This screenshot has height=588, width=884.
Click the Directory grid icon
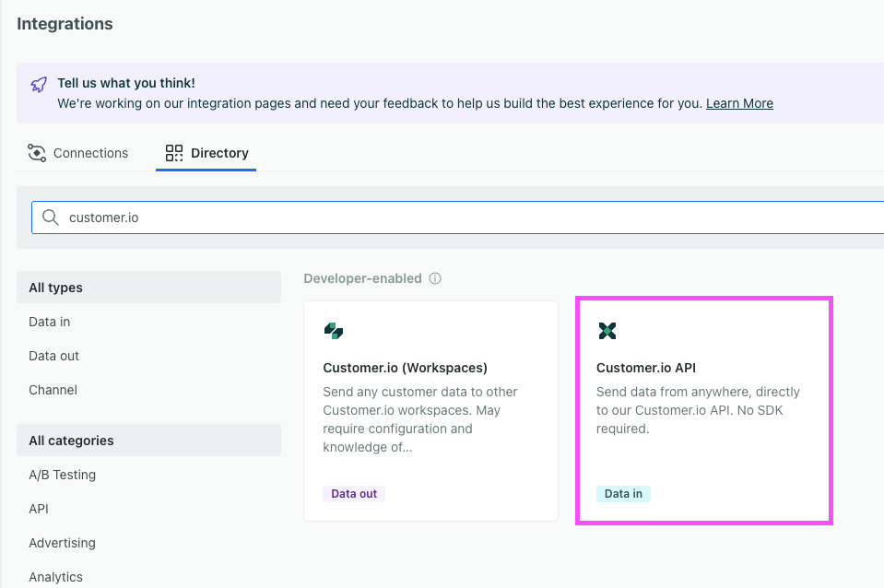point(173,153)
